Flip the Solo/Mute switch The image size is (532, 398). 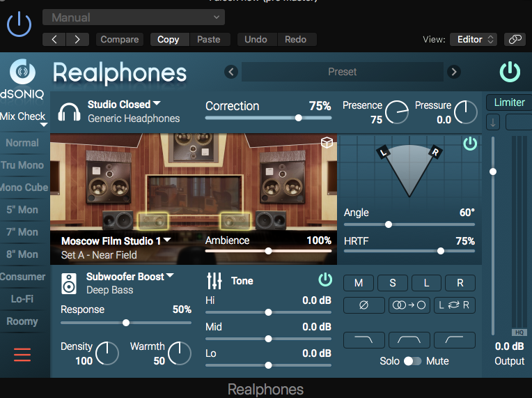pyautogui.click(x=412, y=361)
